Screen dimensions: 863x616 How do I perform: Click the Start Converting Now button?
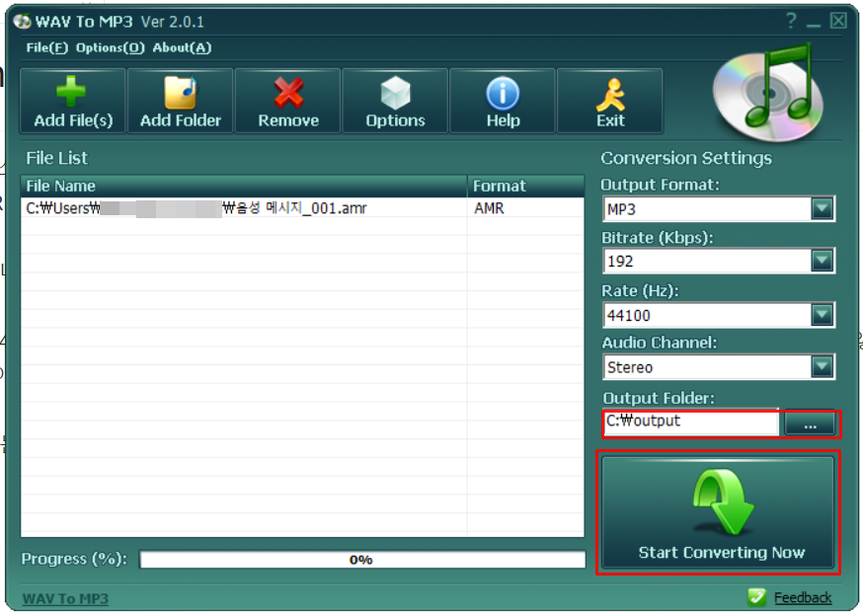(x=718, y=512)
